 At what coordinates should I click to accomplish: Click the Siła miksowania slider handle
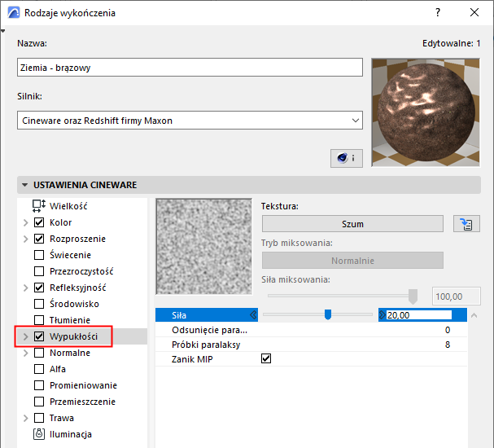pos(413,296)
